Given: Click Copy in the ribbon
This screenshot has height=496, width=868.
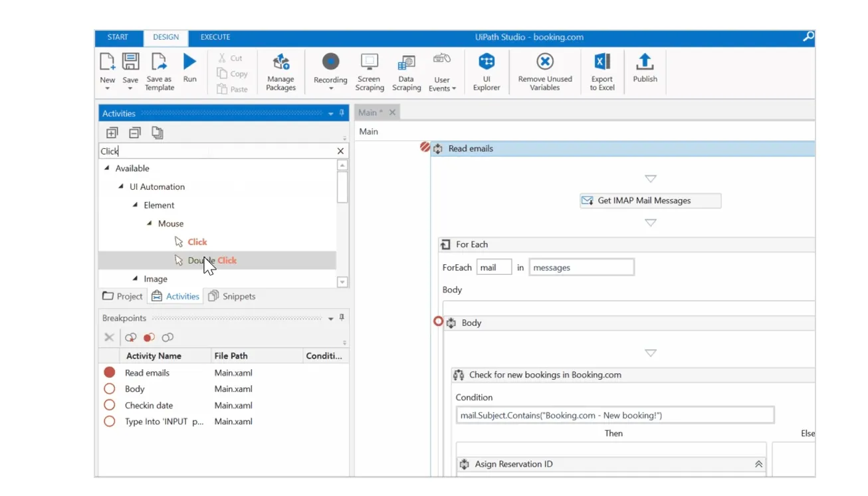Looking at the screenshot, I should pyautogui.click(x=233, y=74).
